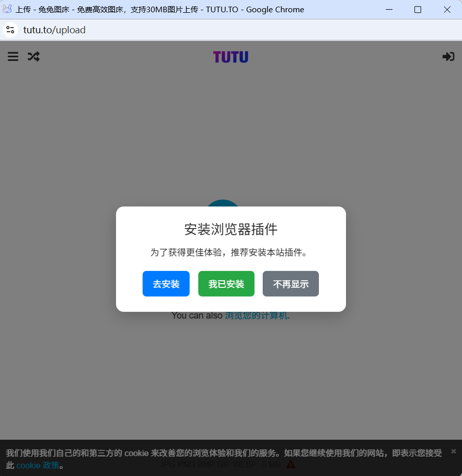Viewport: 462px width, 476px height.
Task: Click the rabbit favicon in title bar
Action: point(7,9)
